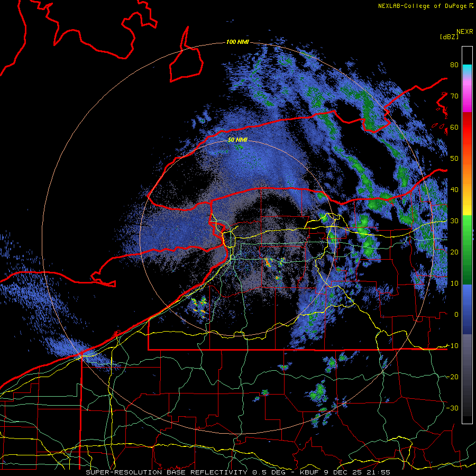Click the KBUF 9 DEC 25 21:55 timestamp
The height and width of the screenshot is (476, 476).
(x=345, y=472)
